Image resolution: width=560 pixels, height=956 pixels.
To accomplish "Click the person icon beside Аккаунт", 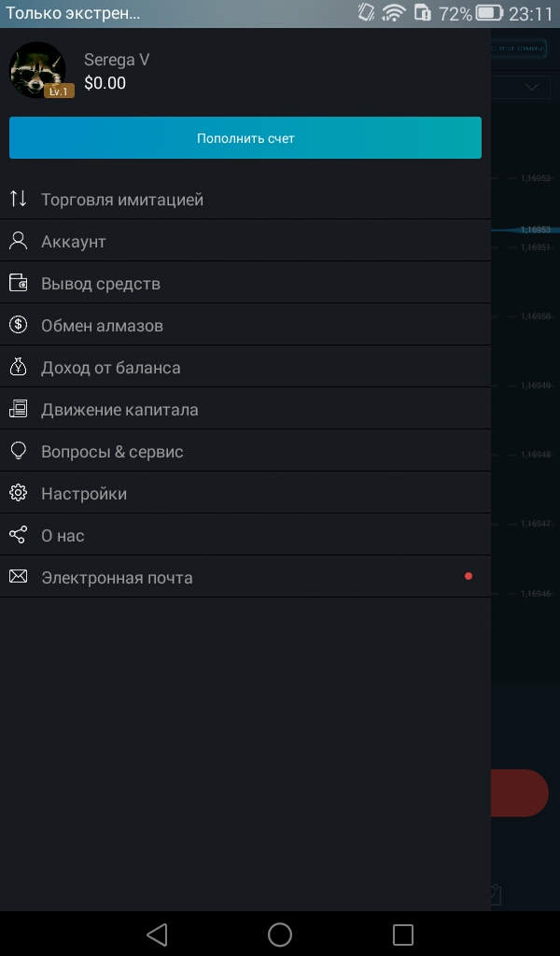I will pyautogui.click(x=19, y=241).
